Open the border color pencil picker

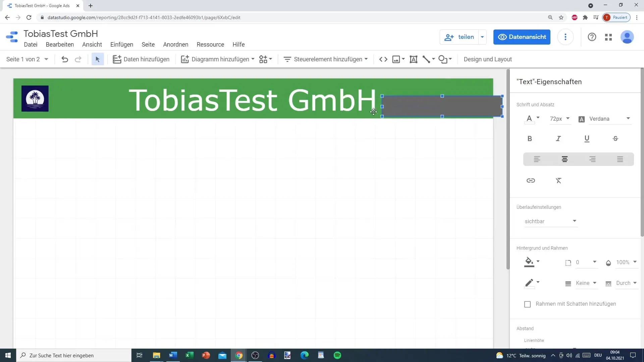click(532, 283)
